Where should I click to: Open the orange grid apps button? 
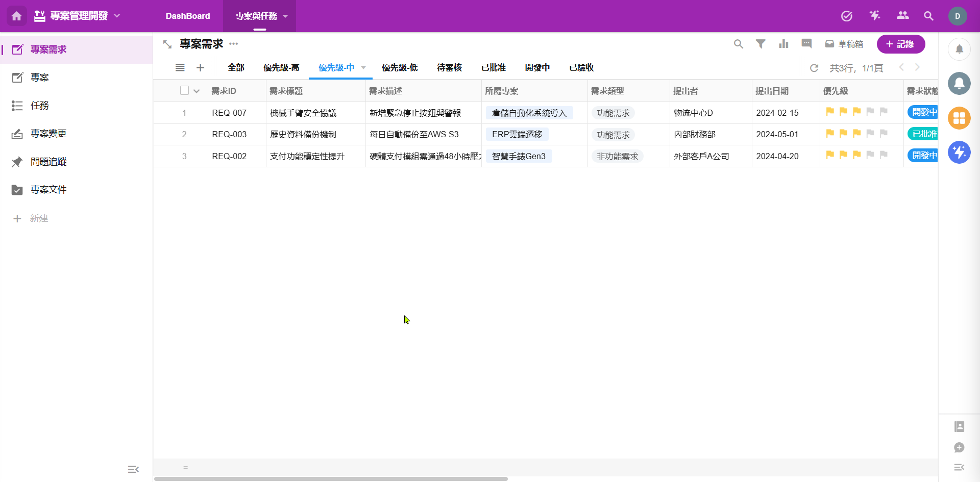tap(959, 118)
